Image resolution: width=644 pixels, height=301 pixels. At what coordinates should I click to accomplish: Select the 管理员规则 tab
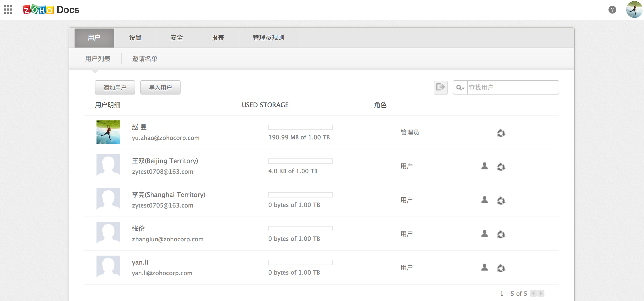pos(268,38)
